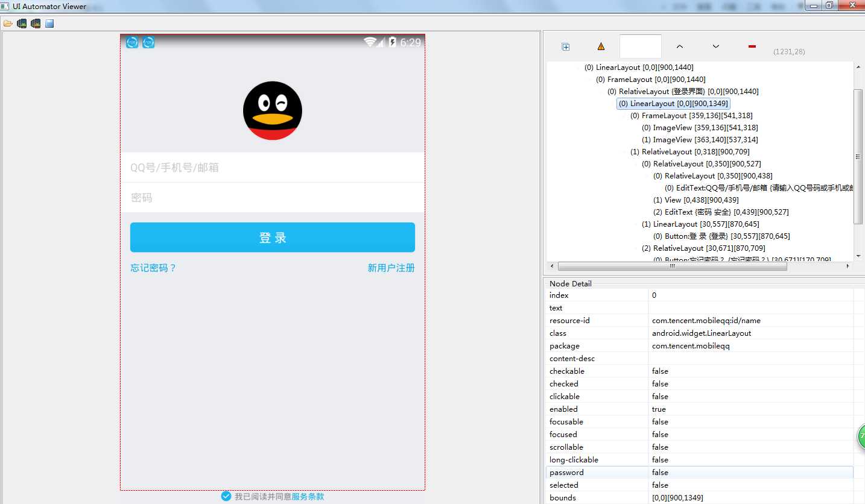
Task: Click the Wi-Fi icon in the phone status bar
Action: coord(370,42)
